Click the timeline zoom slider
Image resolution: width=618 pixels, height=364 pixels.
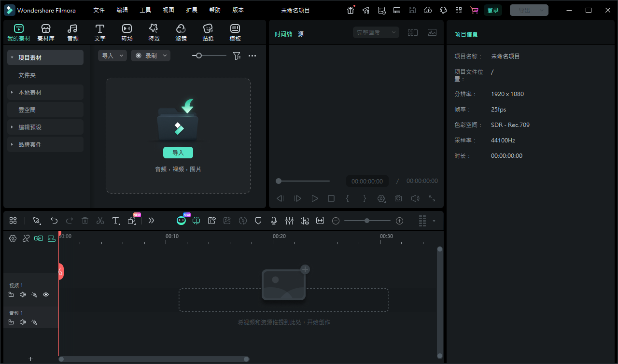click(x=367, y=221)
